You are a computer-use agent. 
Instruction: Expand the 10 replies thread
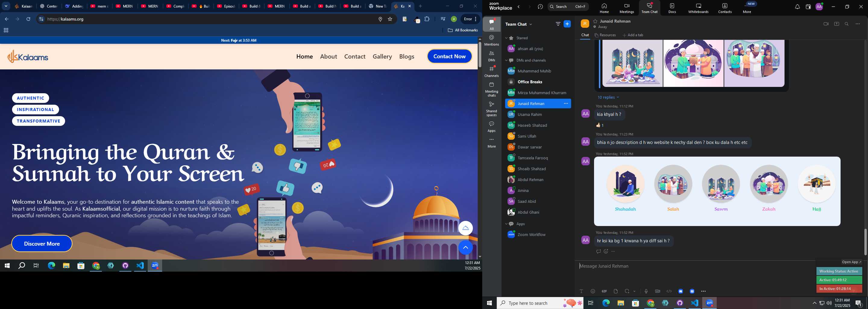[608, 97]
